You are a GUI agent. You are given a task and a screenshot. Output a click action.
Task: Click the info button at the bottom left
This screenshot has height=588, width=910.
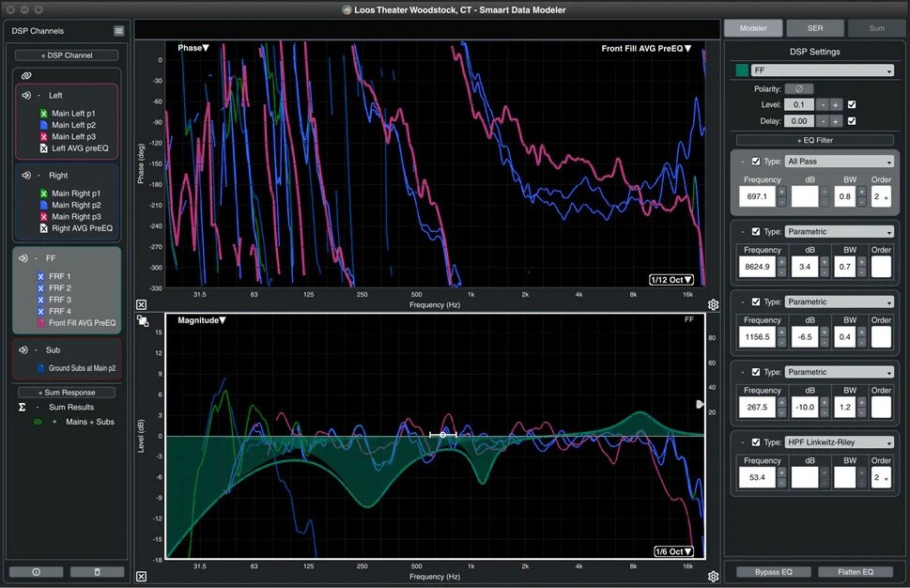(x=37, y=572)
